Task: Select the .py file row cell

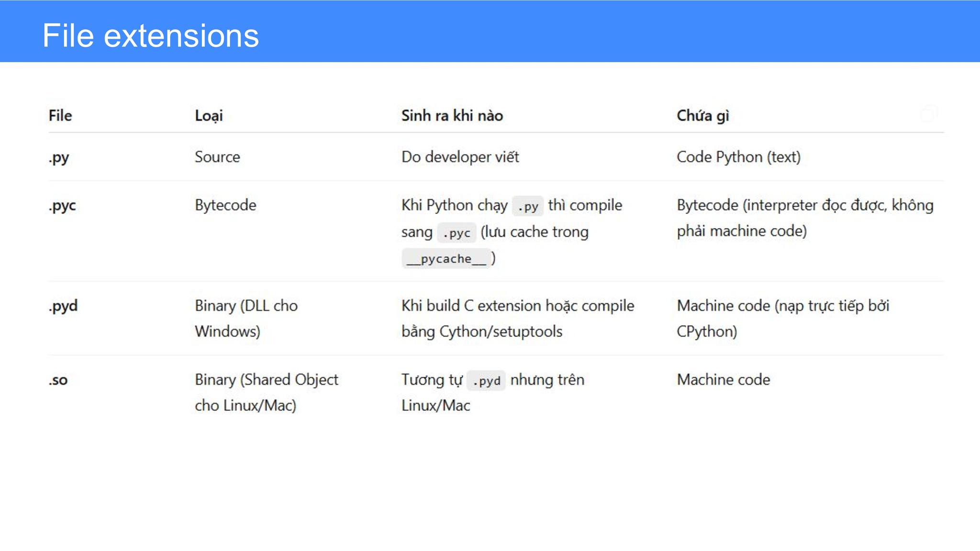Action: tap(59, 157)
